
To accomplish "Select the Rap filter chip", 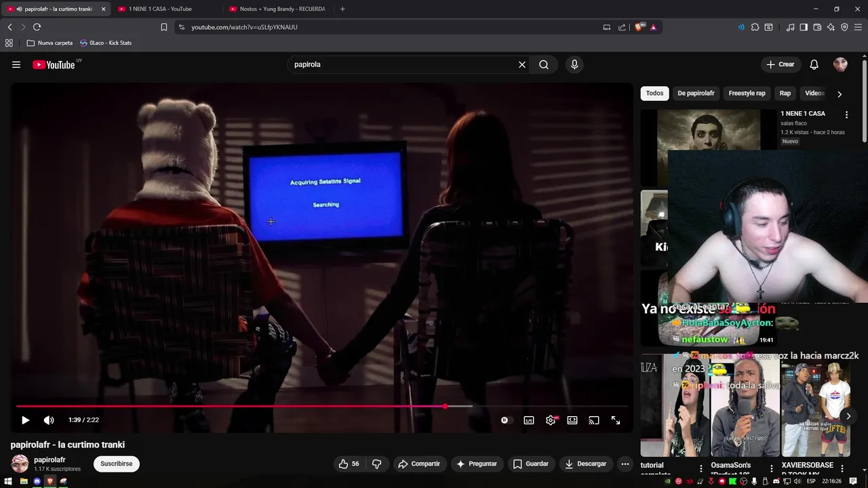I will tap(785, 93).
